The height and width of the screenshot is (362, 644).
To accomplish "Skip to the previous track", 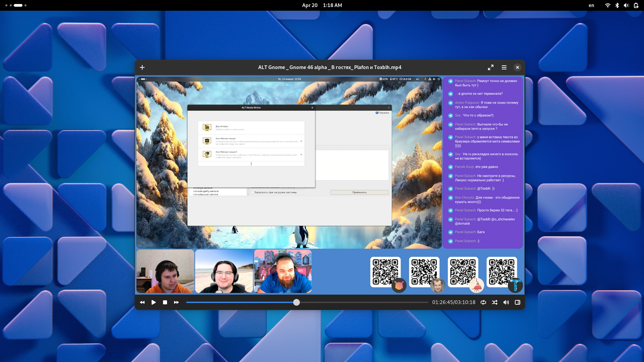I will coord(142,302).
